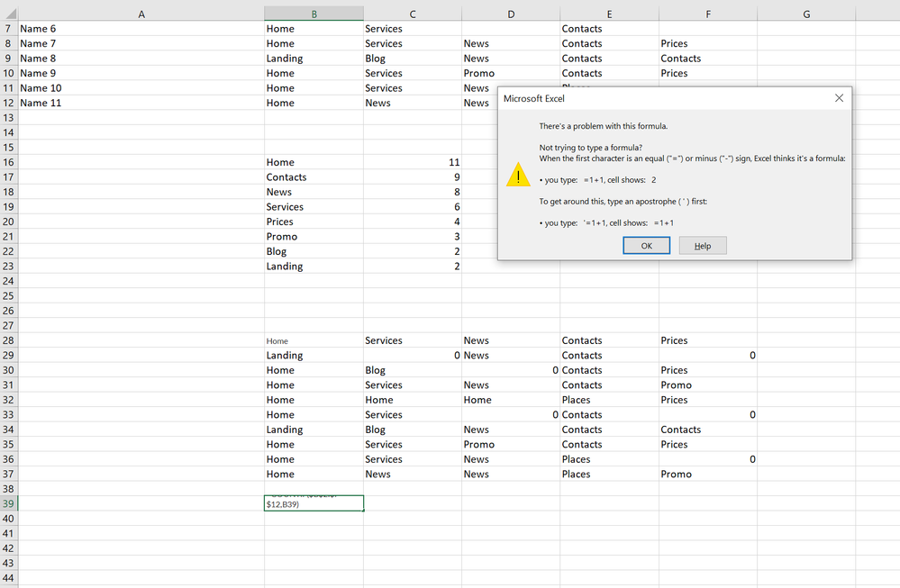Select Promo cell in row 21
The width and height of the screenshot is (900, 588).
(x=314, y=237)
